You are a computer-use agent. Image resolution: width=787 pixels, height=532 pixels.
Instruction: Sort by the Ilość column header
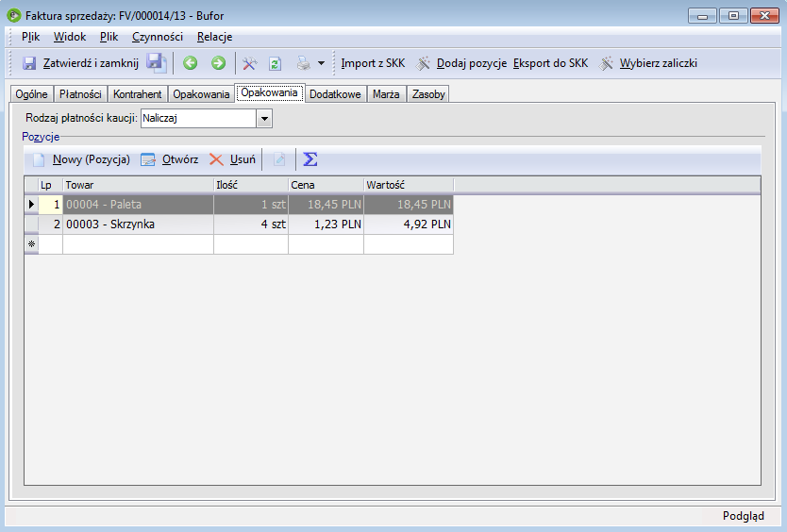[x=251, y=185]
